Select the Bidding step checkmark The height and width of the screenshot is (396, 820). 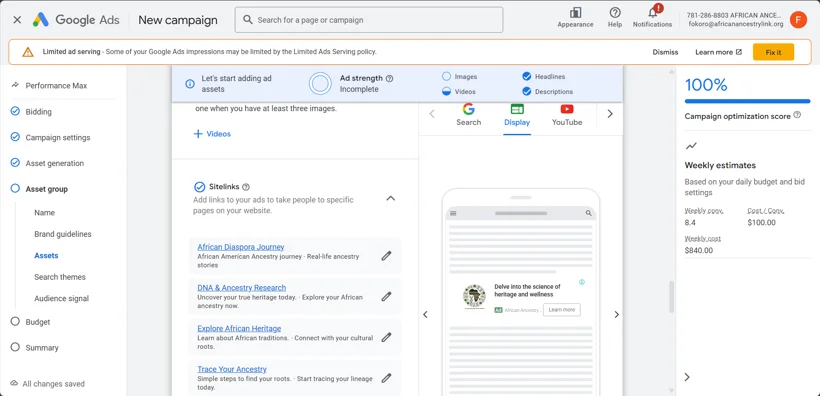(x=15, y=111)
